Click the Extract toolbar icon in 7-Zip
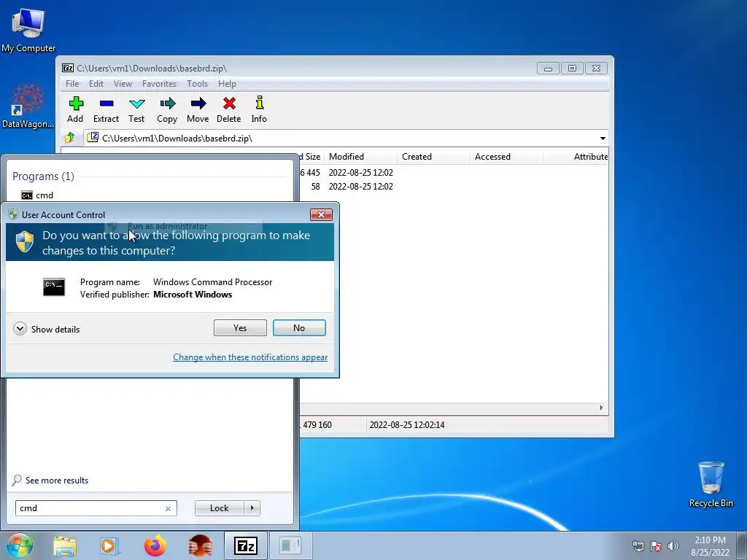The height and width of the screenshot is (560, 747). tap(106, 109)
